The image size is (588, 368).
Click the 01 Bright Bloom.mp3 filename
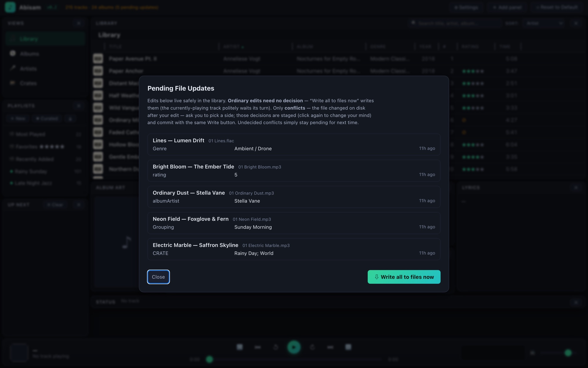click(x=260, y=167)
